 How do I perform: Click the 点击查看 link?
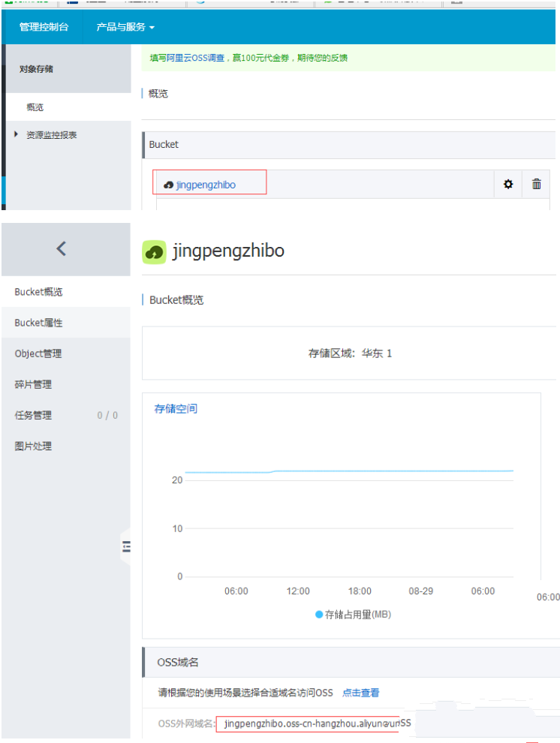360,693
